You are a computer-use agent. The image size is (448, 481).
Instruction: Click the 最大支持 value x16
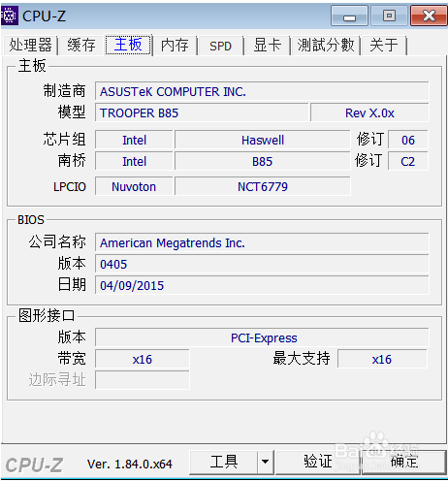point(382,359)
